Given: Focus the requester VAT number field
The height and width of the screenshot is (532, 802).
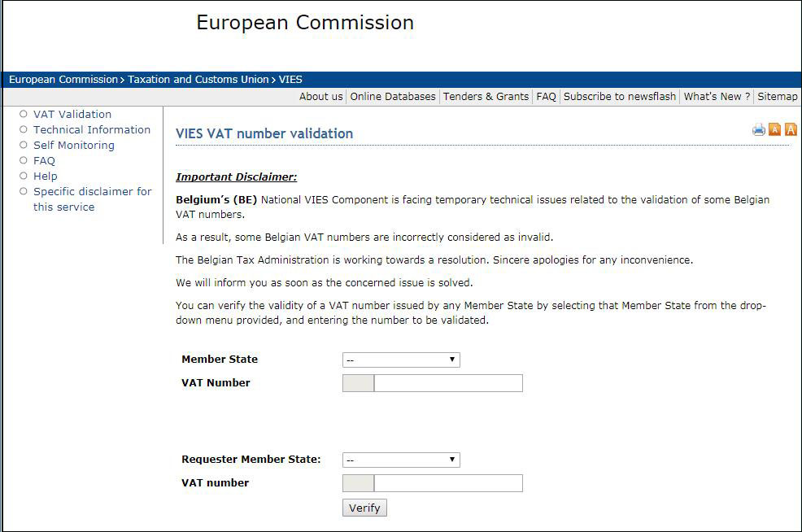Looking at the screenshot, I should tap(447, 483).
